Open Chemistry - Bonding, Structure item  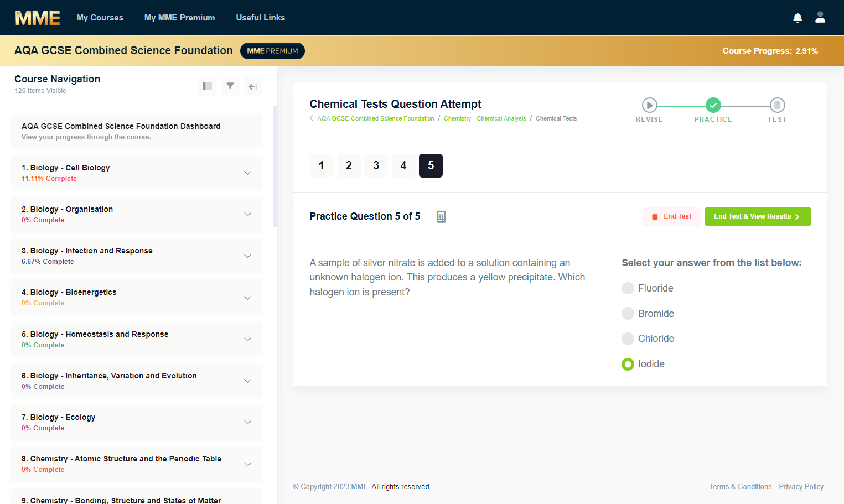coord(137,496)
